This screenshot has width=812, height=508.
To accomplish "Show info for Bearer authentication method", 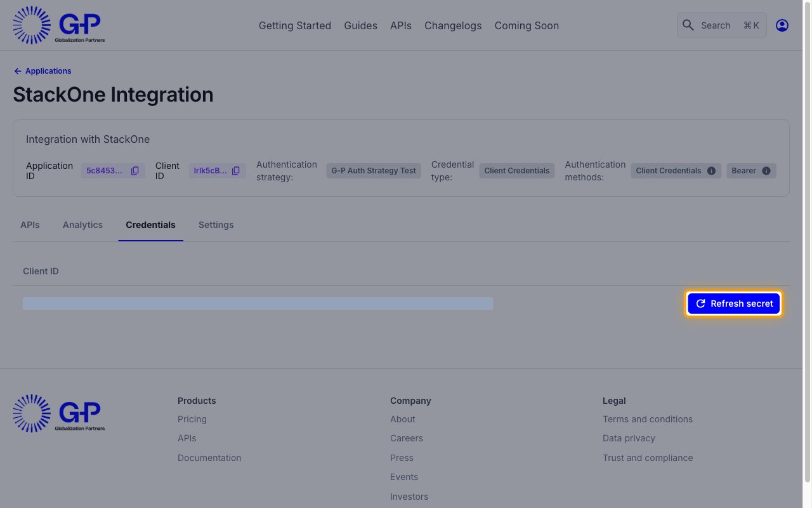I will [x=766, y=171].
